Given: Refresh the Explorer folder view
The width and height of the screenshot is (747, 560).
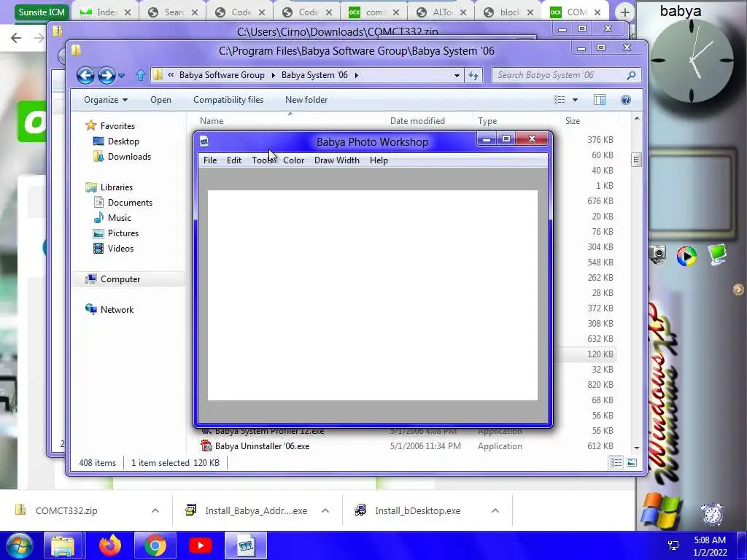Looking at the screenshot, I should pyautogui.click(x=473, y=75).
